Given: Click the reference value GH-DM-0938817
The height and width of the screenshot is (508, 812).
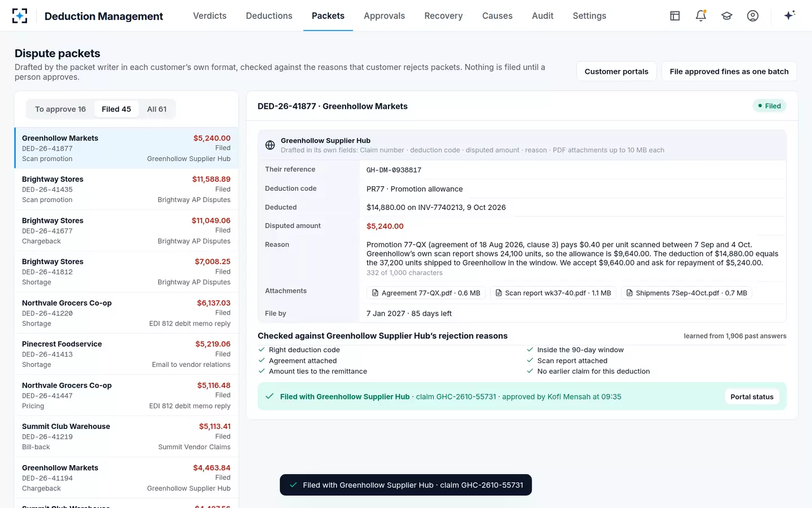Looking at the screenshot, I should [394, 170].
